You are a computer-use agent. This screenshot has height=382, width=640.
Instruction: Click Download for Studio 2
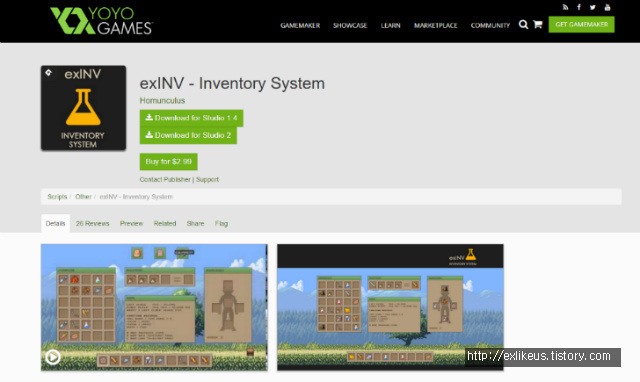point(188,135)
